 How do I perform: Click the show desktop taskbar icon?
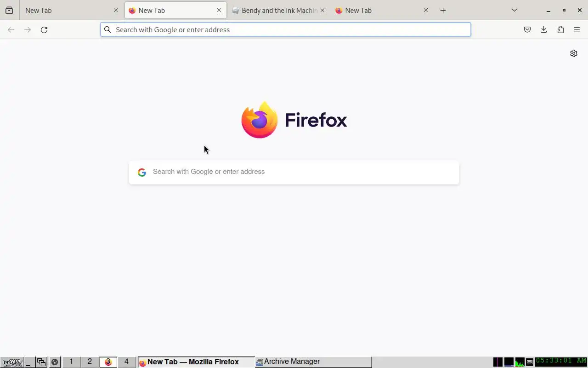tap(29, 362)
